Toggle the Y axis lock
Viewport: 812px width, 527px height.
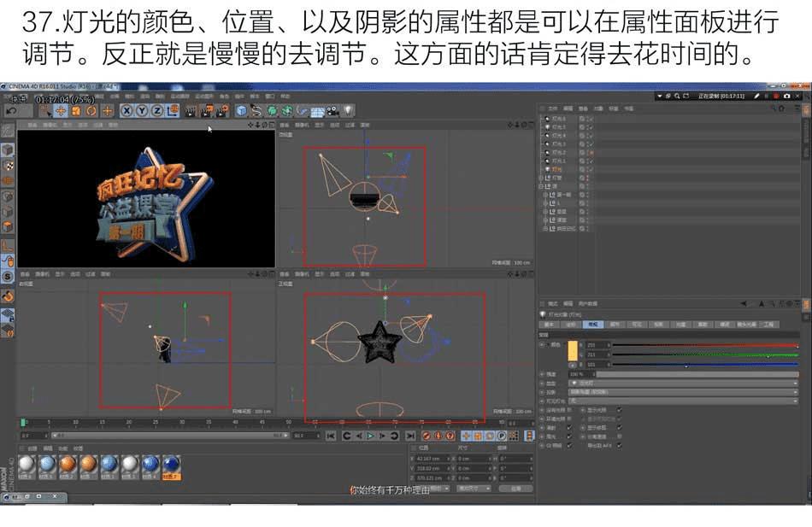pos(141,111)
